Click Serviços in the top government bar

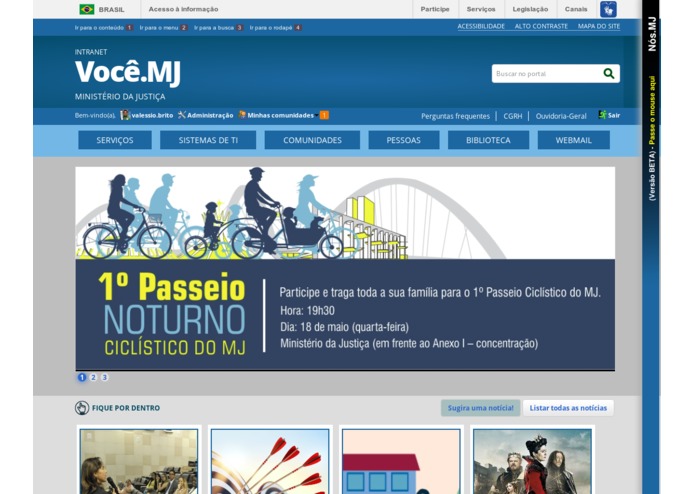click(x=481, y=9)
